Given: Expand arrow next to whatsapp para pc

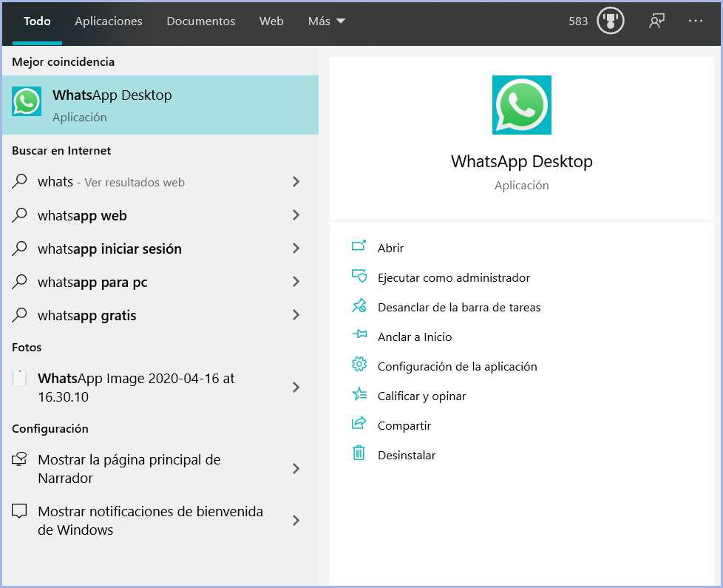Looking at the screenshot, I should coord(296,282).
